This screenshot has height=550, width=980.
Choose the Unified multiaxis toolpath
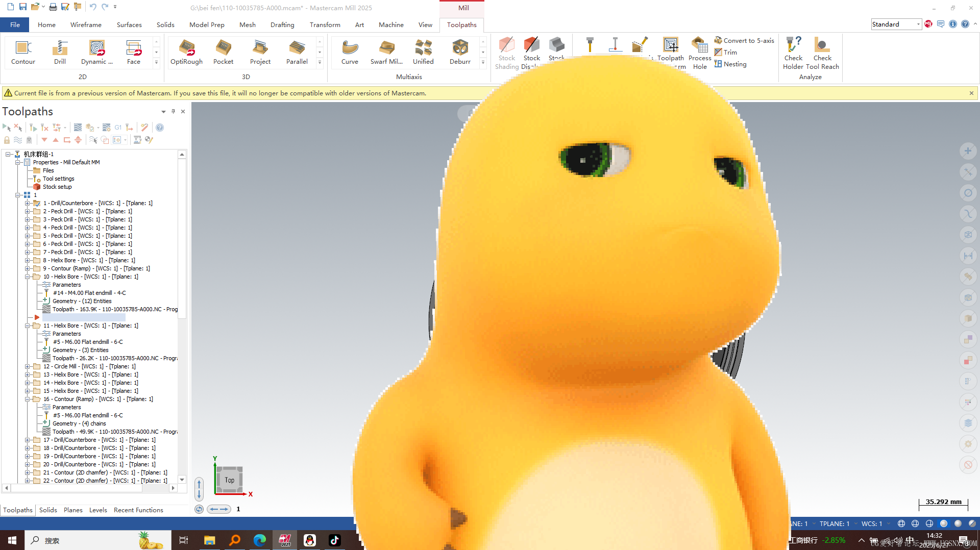tap(423, 53)
